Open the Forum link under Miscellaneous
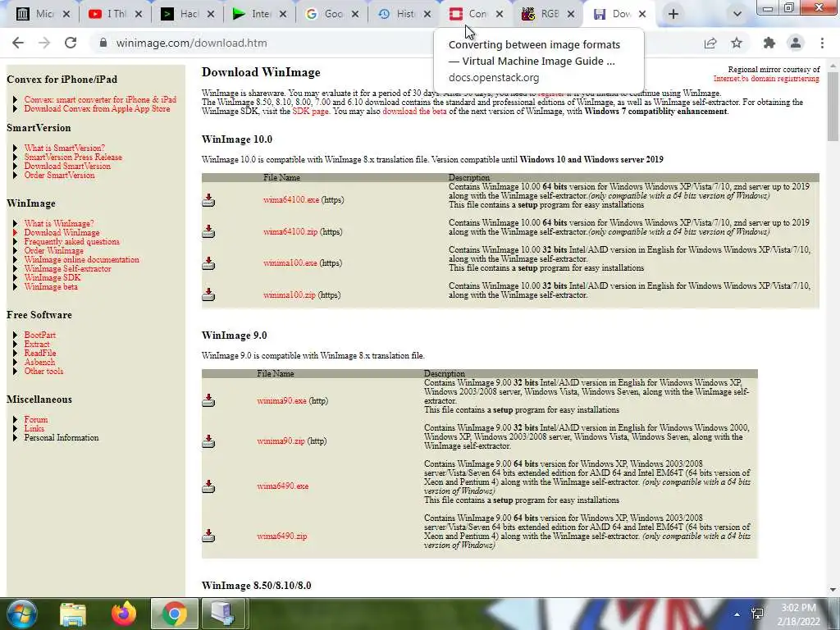840x630 pixels. coord(36,419)
